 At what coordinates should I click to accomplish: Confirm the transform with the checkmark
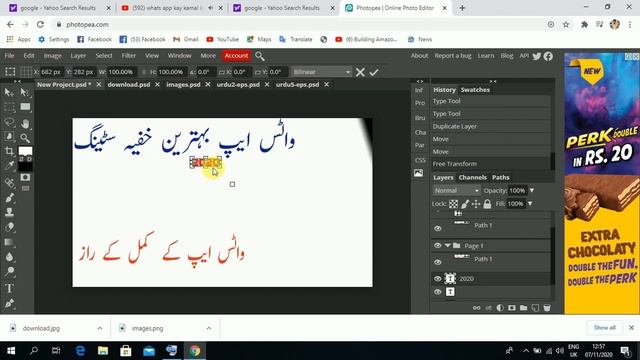[374, 72]
